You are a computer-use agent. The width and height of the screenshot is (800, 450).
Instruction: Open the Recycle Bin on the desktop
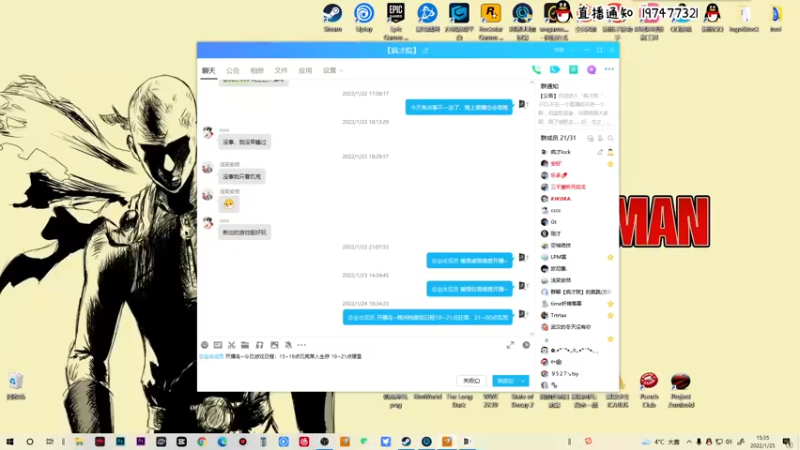pyautogui.click(x=16, y=386)
